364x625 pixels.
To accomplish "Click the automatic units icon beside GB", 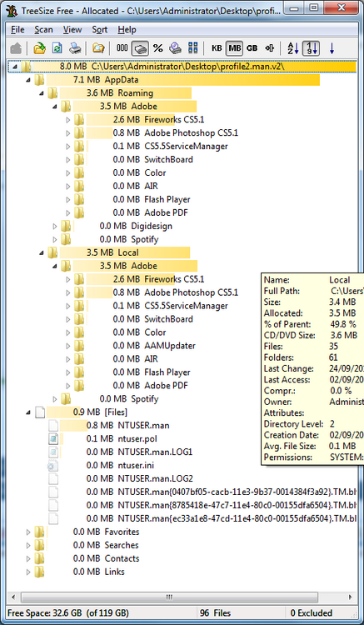I will tap(270, 48).
